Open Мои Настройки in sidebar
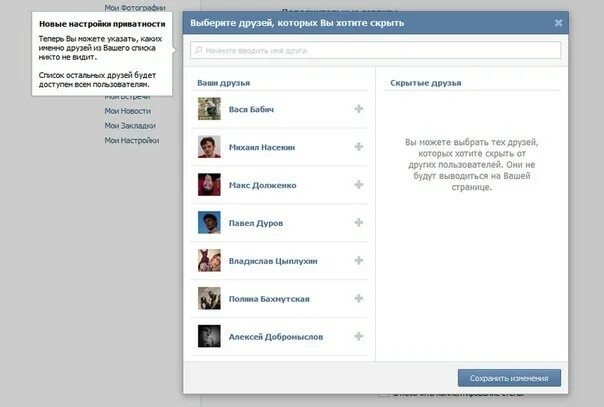The image size is (604, 407). click(132, 140)
